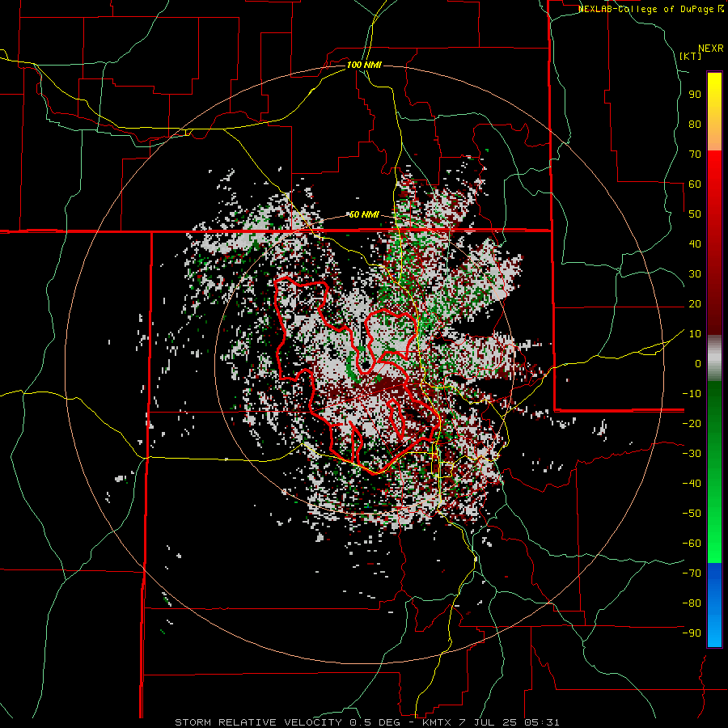Viewport: 728px width, 728px height.
Task: Click the -80 value on the velocity scale
Action: click(692, 603)
